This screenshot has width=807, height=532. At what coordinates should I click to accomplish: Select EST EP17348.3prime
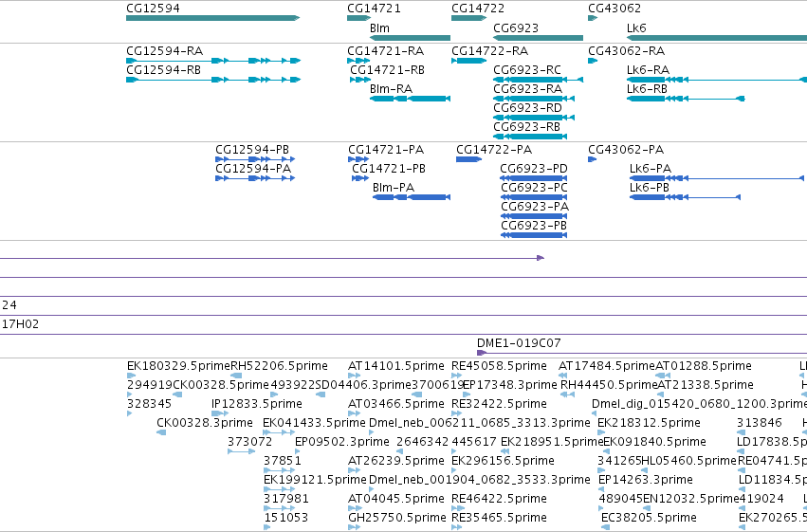tap(467, 395)
